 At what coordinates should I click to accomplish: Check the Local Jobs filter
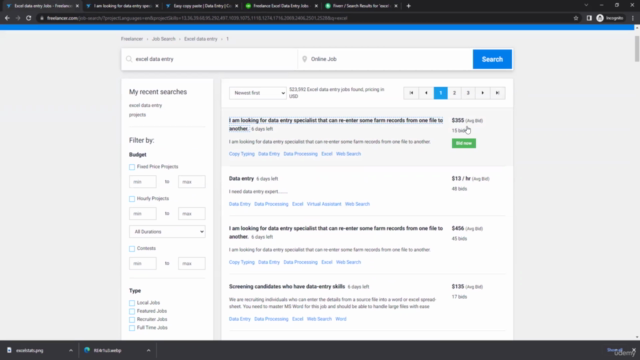point(132,303)
